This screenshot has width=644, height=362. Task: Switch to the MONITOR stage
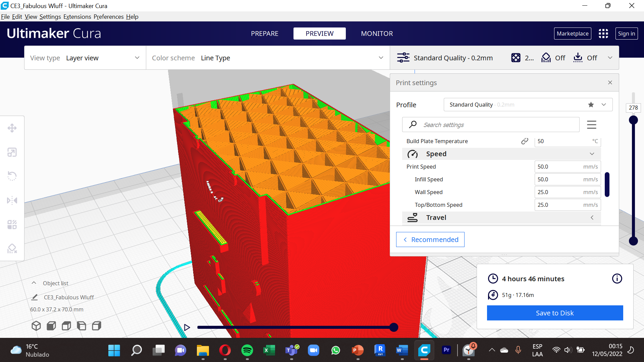tap(377, 34)
